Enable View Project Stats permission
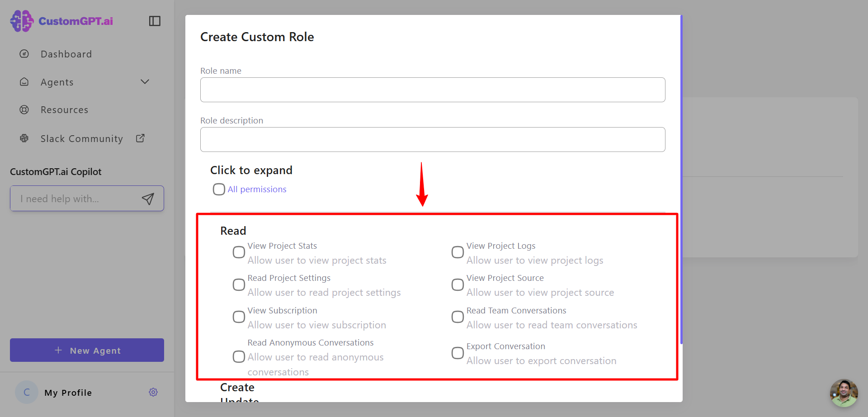Screen dimensions: 868x417 [239, 252]
